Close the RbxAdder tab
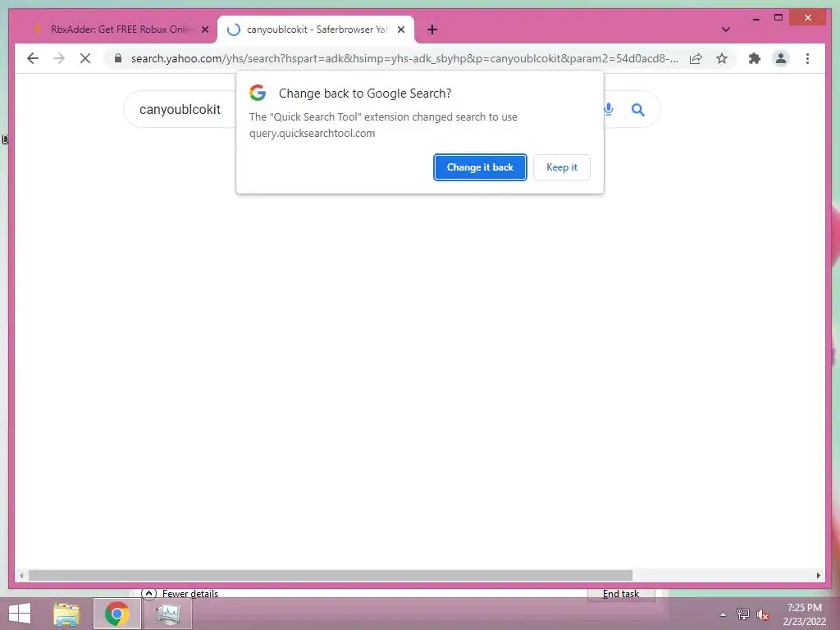 pos(204,30)
